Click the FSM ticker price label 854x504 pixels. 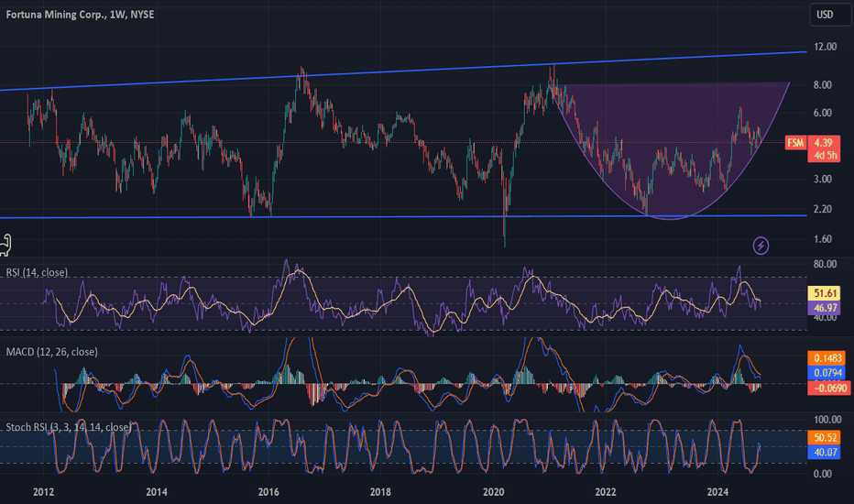click(x=795, y=143)
